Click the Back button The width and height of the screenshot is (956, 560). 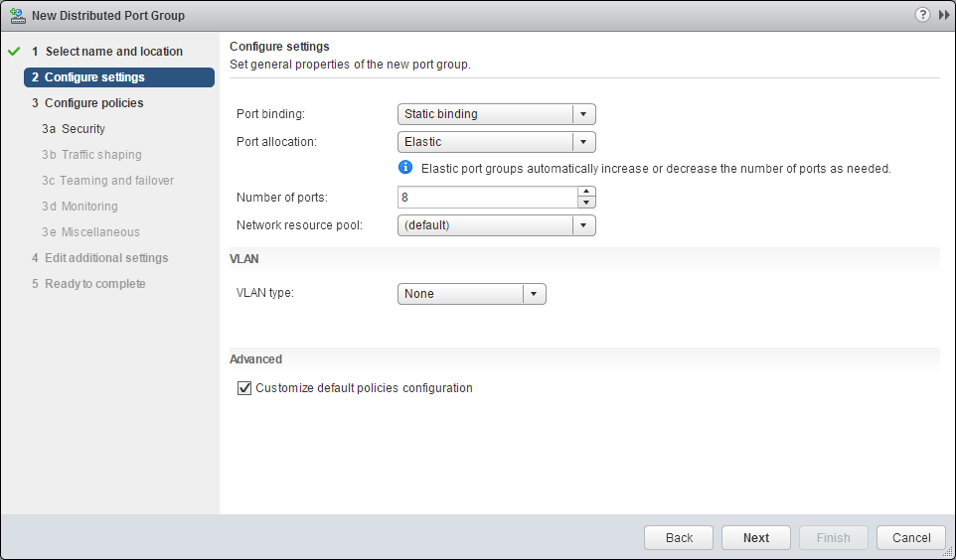tap(679, 537)
